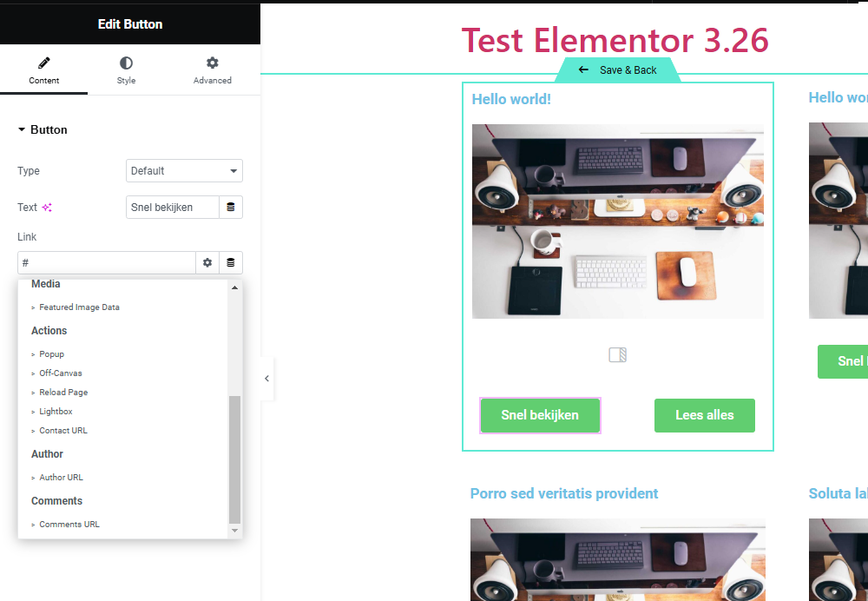Viewport: 868px width, 601px height.
Task: Open the Porro sed veritatis provident post
Action: 564,493
